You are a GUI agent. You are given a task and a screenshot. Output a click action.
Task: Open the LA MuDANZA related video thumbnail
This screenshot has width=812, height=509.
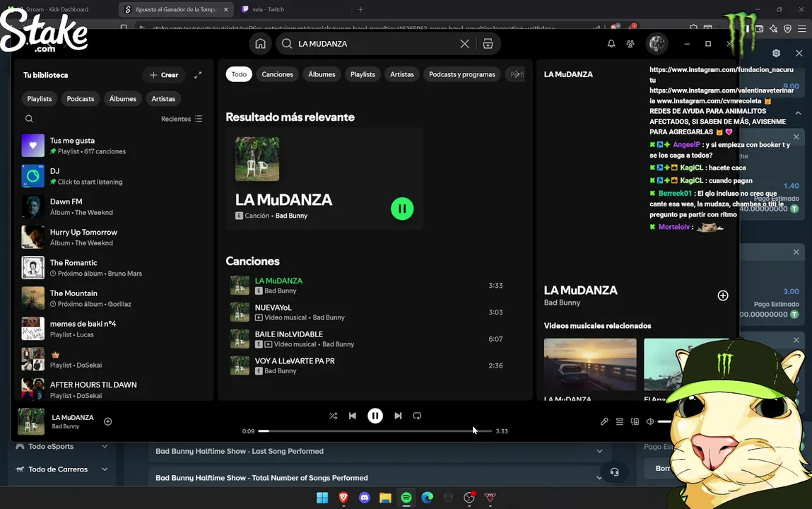[x=590, y=364]
